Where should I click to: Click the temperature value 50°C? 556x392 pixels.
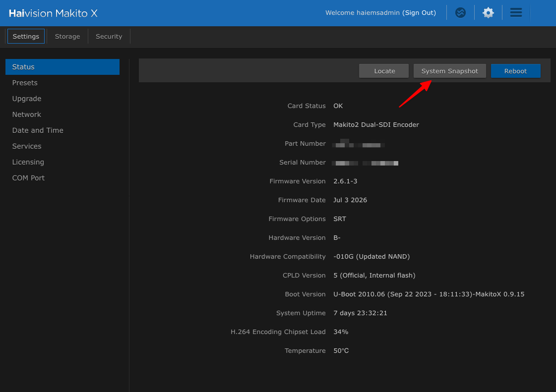click(341, 350)
